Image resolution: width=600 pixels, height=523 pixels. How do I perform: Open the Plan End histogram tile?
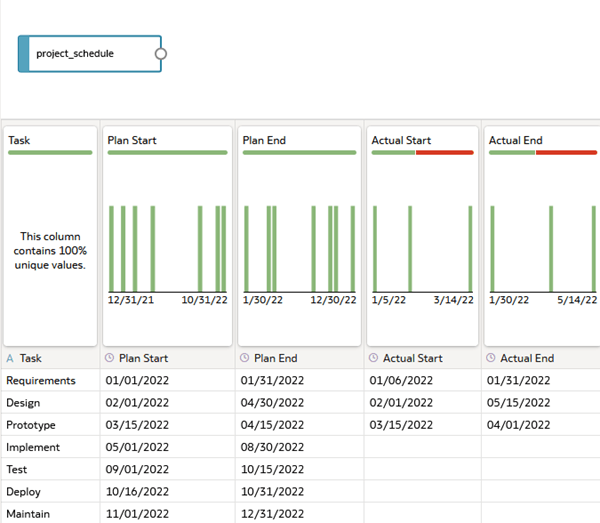click(299, 247)
